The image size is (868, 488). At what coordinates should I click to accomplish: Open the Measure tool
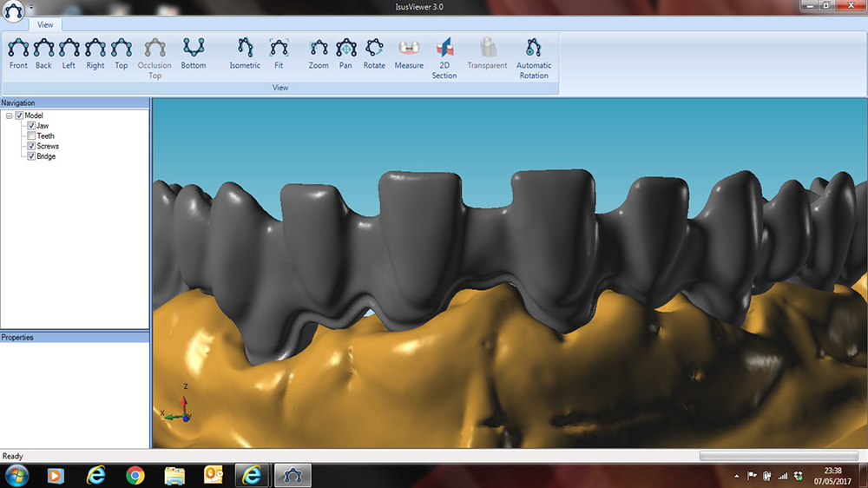coord(409,53)
